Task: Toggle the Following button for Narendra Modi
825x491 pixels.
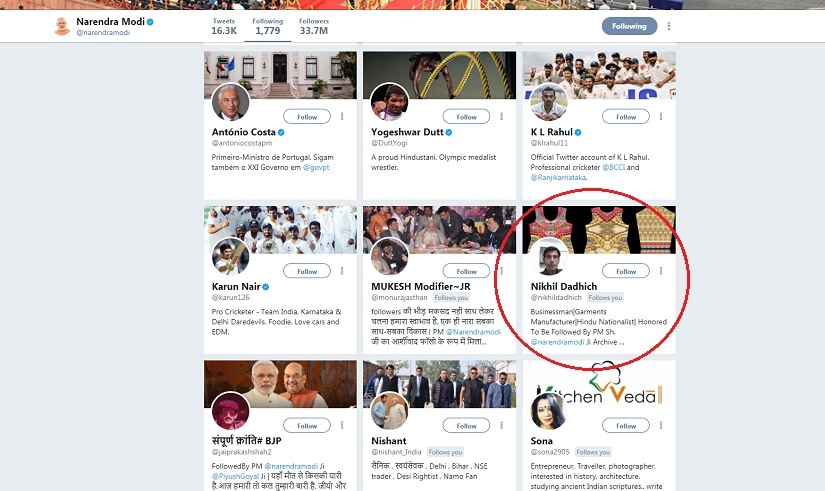Action: (629, 26)
